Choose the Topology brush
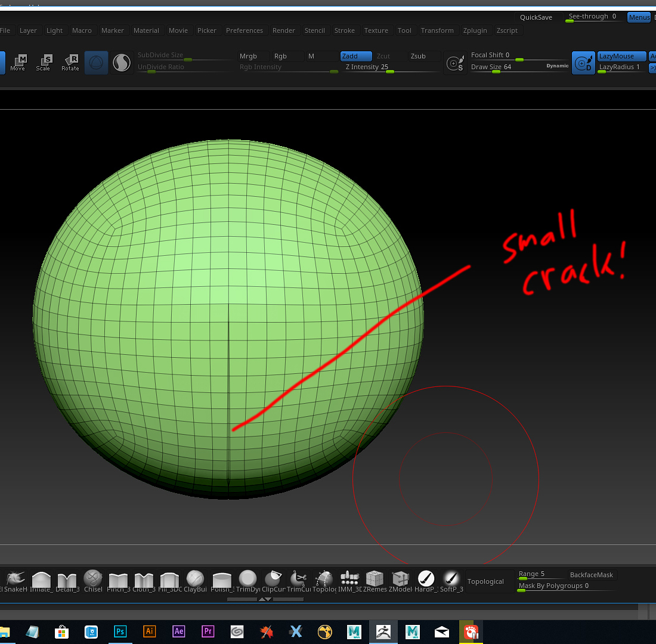Viewport: 656px width, 644px height. pos(324,581)
